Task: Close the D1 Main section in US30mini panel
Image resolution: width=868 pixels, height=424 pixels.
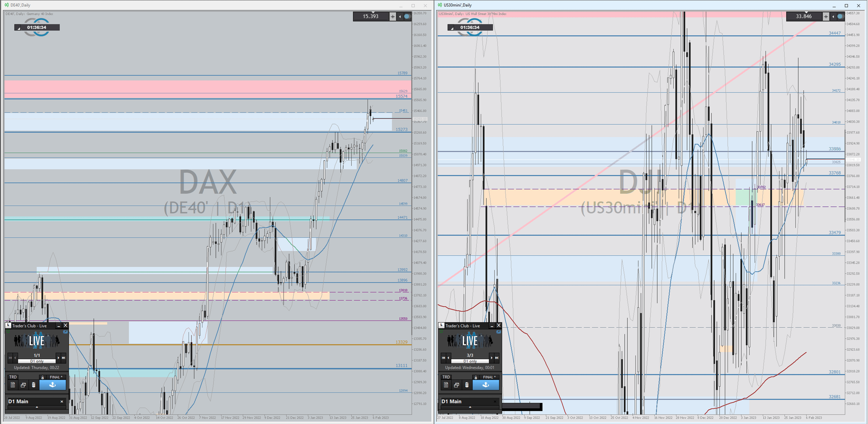Action: coord(495,401)
